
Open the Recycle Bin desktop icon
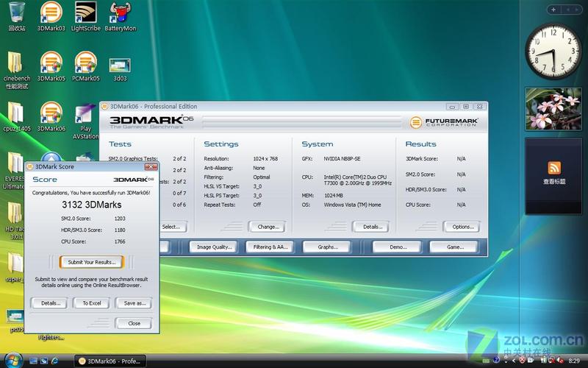pyautogui.click(x=16, y=16)
